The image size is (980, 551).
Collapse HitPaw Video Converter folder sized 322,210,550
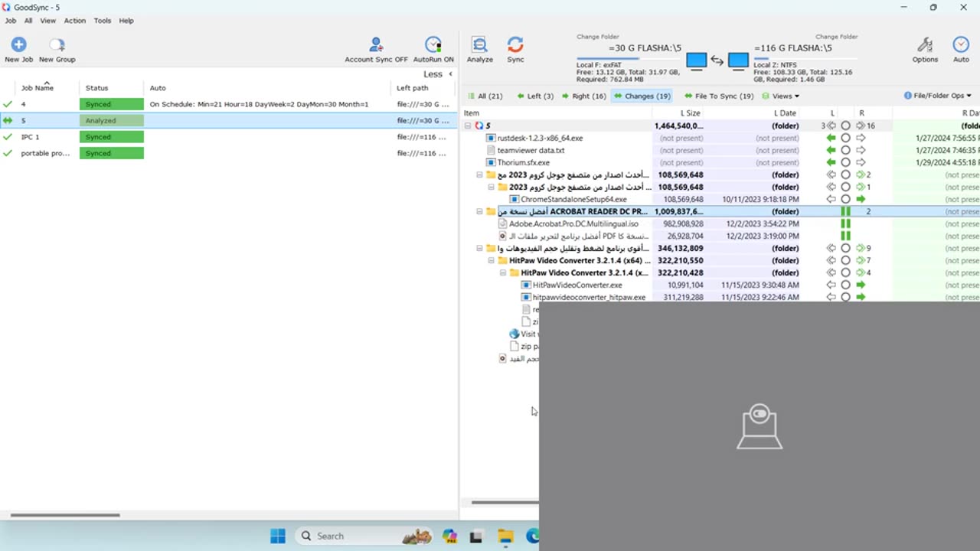[492, 260]
